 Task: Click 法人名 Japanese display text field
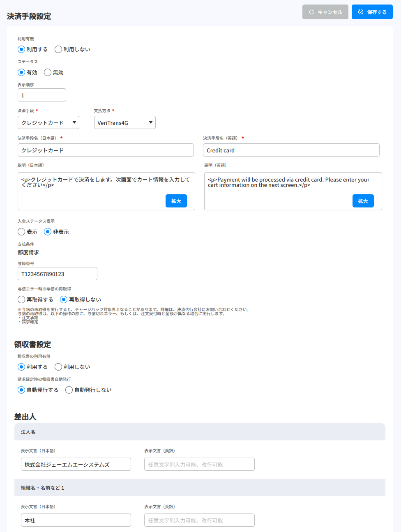tap(76, 464)
